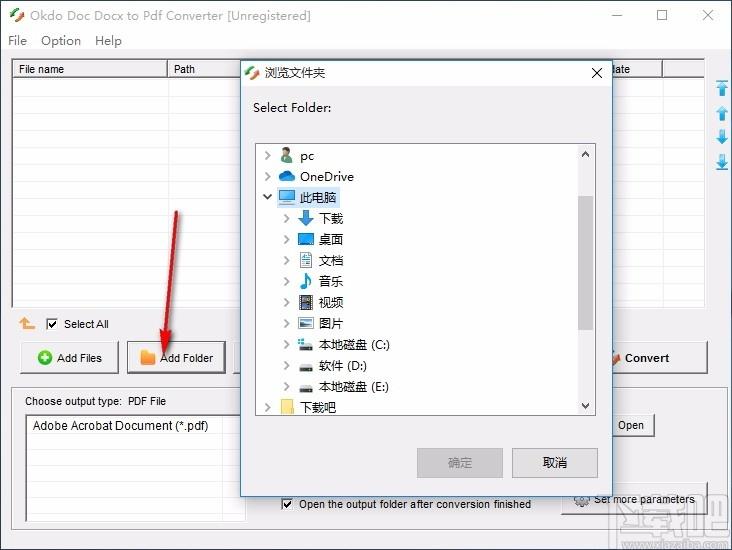Open the File menu
The height and width of the screenshot is (550, 732).
click(17, 41)
